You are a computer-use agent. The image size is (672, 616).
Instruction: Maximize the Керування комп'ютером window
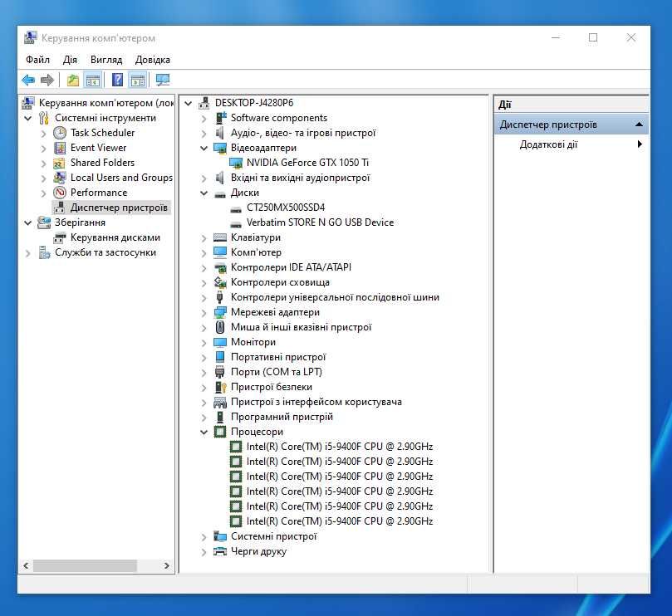(593, 37)
